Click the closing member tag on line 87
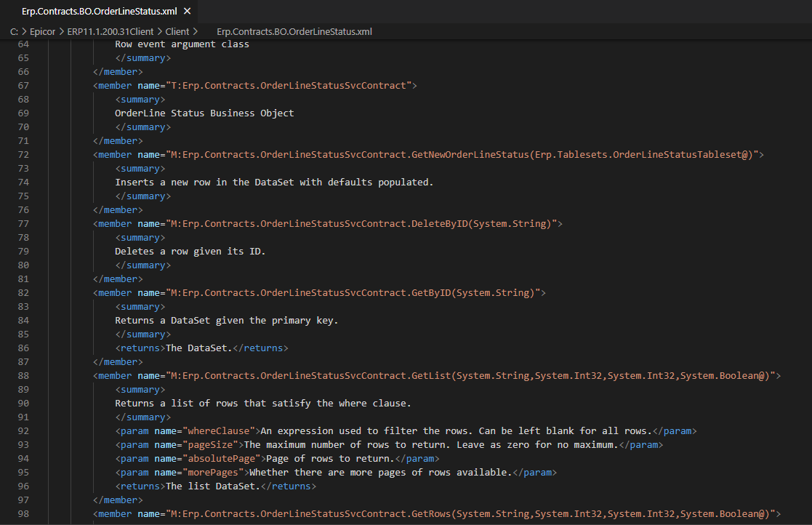Screen dimensions: 812x525 (118, 361)
